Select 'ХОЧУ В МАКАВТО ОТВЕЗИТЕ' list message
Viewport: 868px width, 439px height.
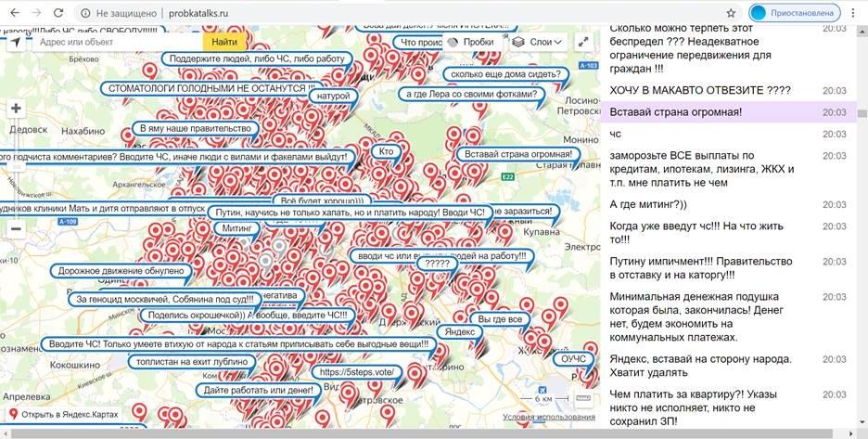[729, 90]
